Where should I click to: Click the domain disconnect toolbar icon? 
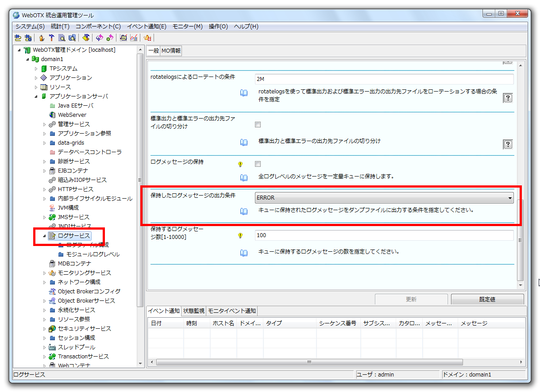click(x=28, y=38)
